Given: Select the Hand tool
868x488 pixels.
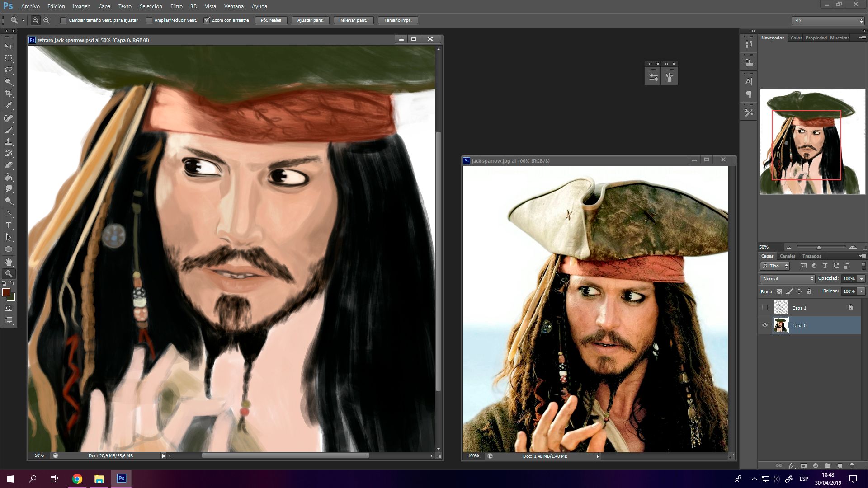Looking at the screenshot, I should pos(9,262).
